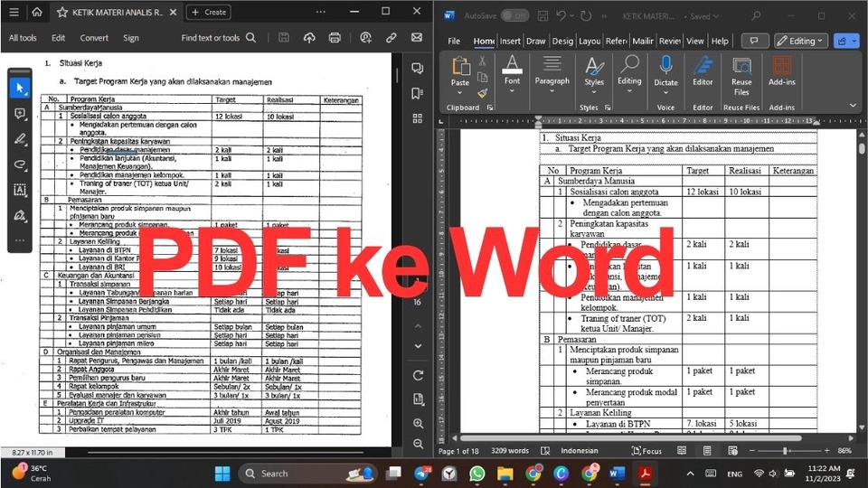The height and width of the screenshot is (488, 868).
Task: Zoom out of the PDF
Action: tap(418, 444)
